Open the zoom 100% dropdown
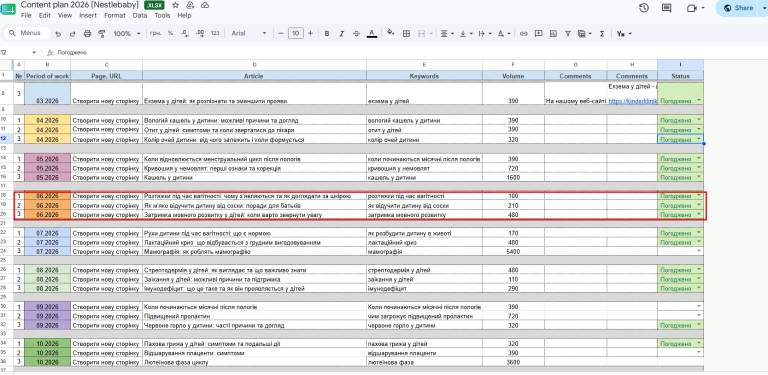Screen dimensions: 768x375 [127, 34]
